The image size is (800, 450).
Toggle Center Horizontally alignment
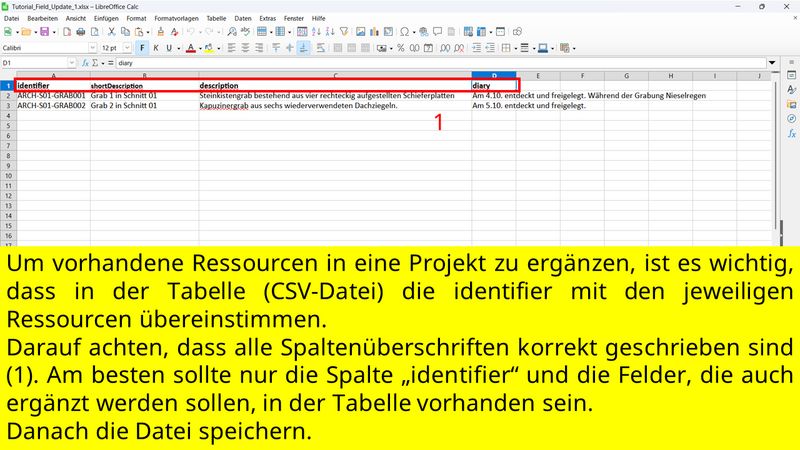point(245,48)
